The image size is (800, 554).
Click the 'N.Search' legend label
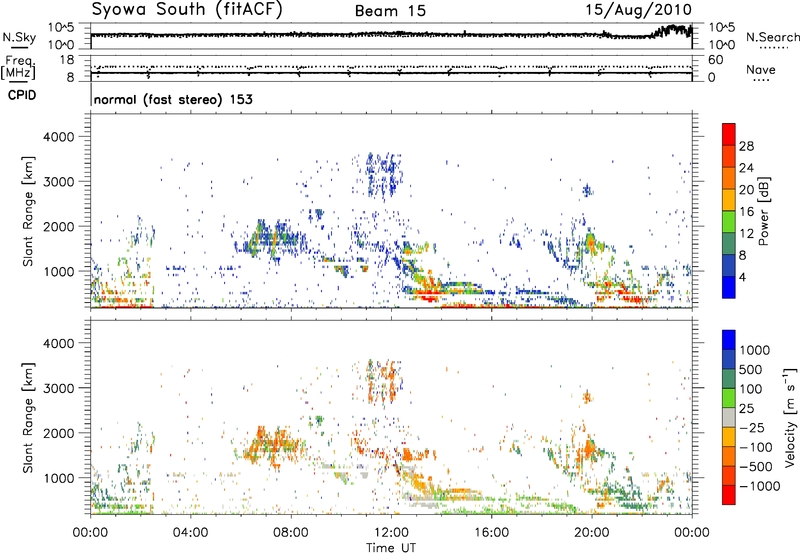(x=772, y=37)
